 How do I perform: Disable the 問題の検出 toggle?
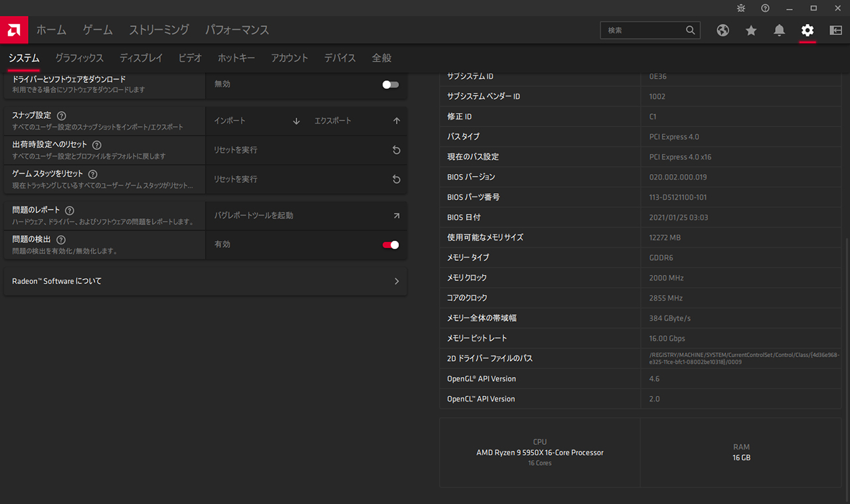390,244
